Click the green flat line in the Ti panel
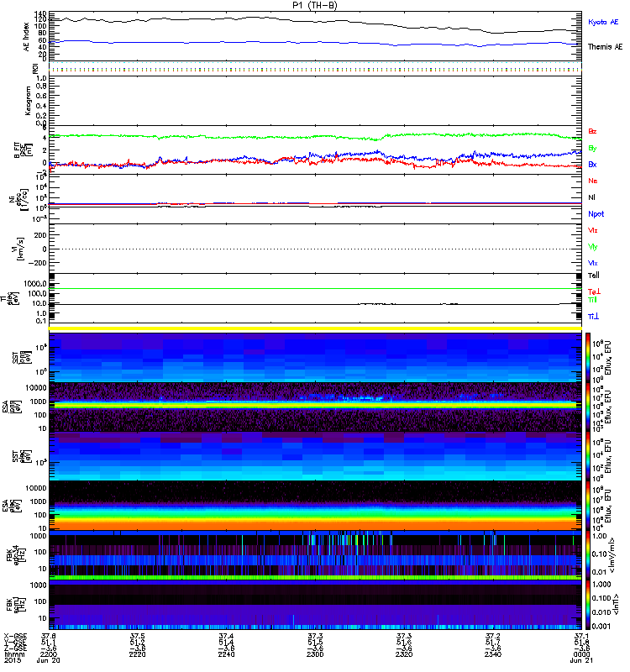The image size is (630, 672). [315, 288]
